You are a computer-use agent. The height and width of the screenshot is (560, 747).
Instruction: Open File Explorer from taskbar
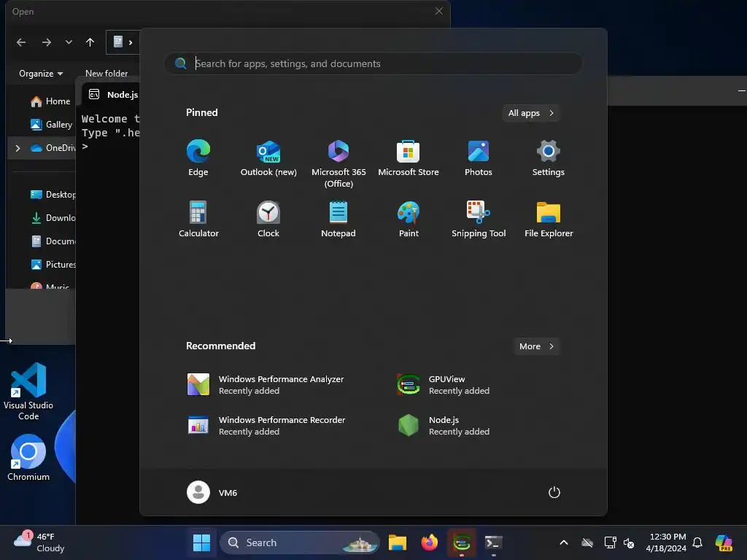398,542
